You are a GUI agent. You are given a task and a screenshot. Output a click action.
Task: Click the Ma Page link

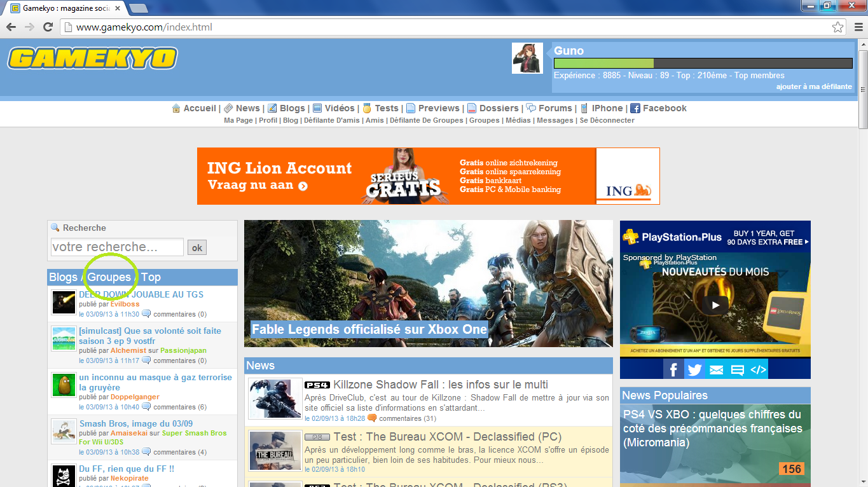point(238,120)
